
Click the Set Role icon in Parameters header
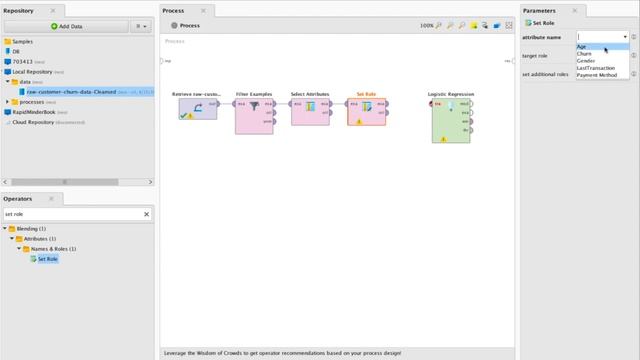pos(528,23)
